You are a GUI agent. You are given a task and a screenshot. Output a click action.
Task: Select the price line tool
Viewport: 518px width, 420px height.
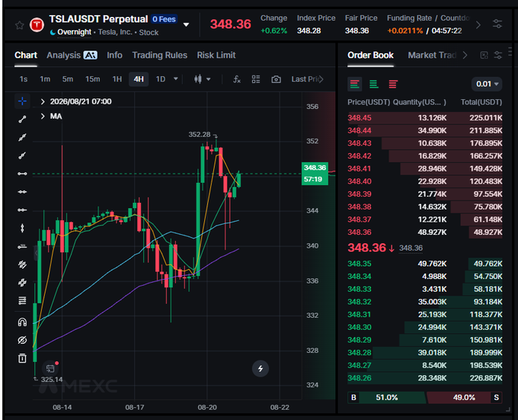click(x=22, y=246)
